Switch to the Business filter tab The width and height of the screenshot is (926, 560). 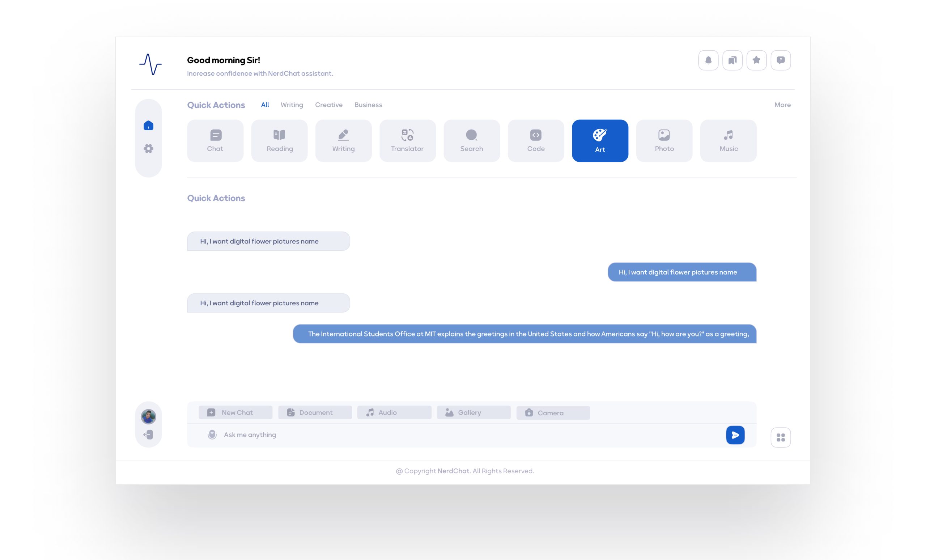(368, 105)
